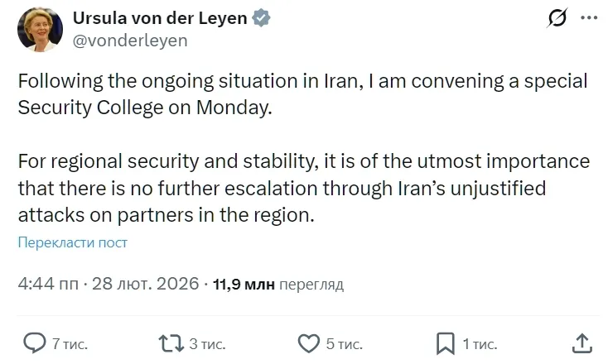Click the repost count '3 тис.'
The image size is (608, 364).
(x=205, y=343)
